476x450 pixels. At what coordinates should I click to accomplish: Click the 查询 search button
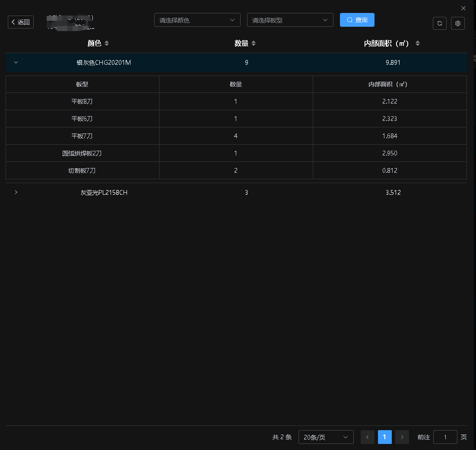(x=357, y=20)
